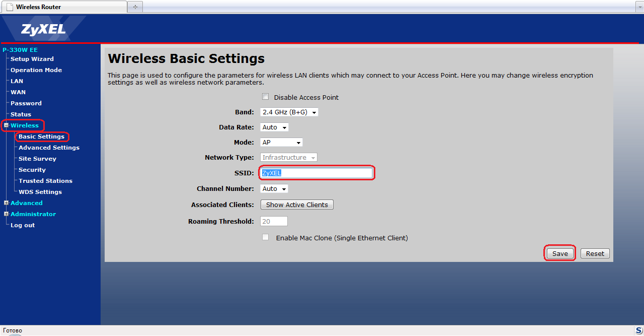The width and height of the screenshot is (644, 336).
Task: Click the blue S icon in the status bar
Action: point(638,330)
